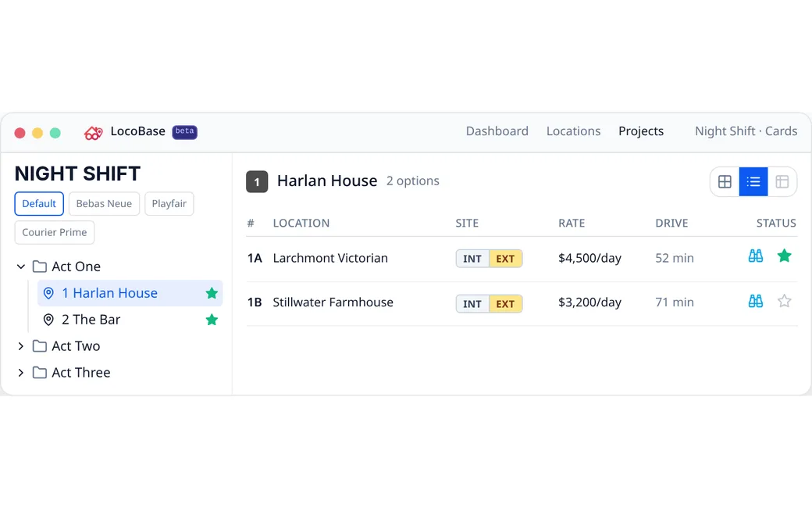Star the Stillwater Farmhouse option
Image resolution: width=812 pixels, height=508 pixels.
pos(784,301)
